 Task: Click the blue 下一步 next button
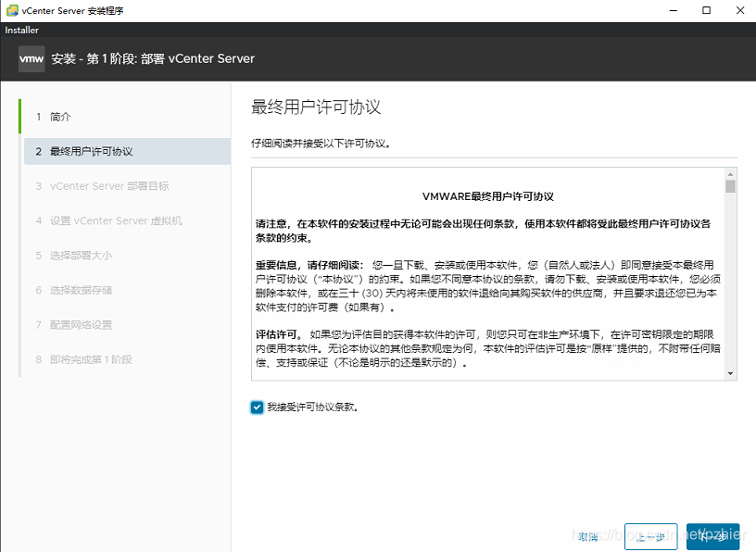click(713, 536)
